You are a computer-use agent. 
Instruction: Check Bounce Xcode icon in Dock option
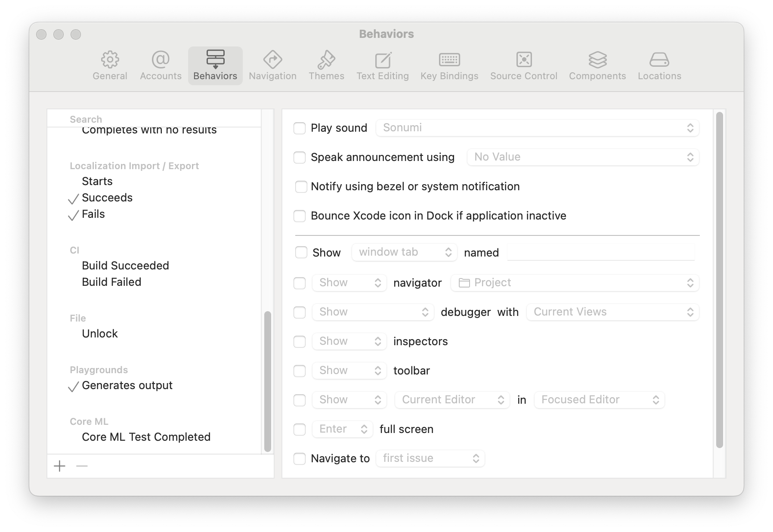tap(300, 216)
